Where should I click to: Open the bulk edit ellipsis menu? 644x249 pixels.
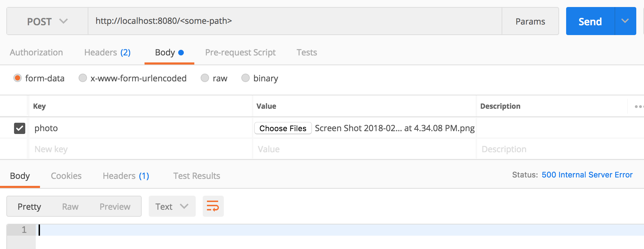click(x=638, y=106)
